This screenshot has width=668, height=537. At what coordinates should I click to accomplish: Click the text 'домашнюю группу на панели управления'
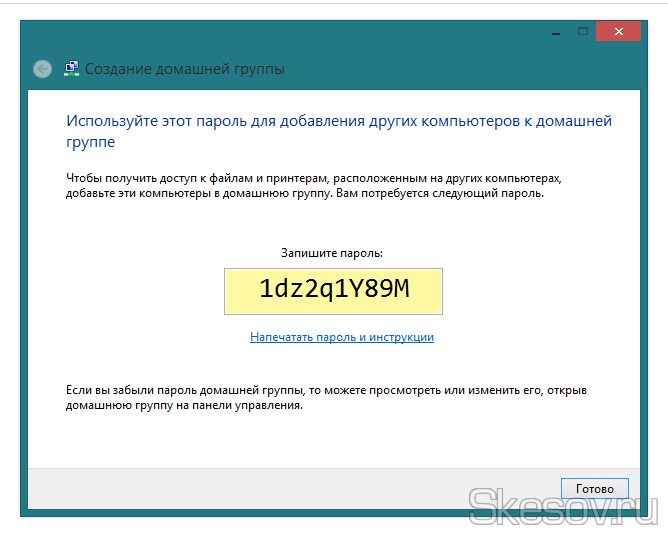pos(183,407)
